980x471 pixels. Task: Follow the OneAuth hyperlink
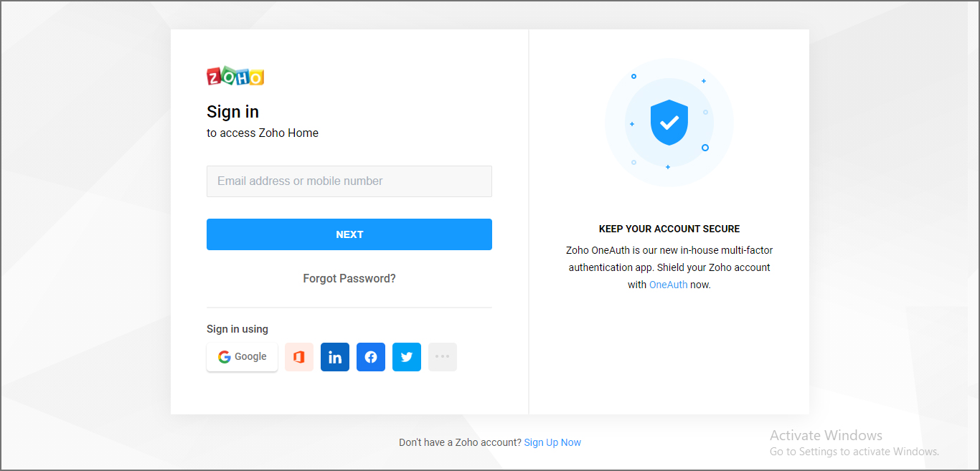click(668, 285)
